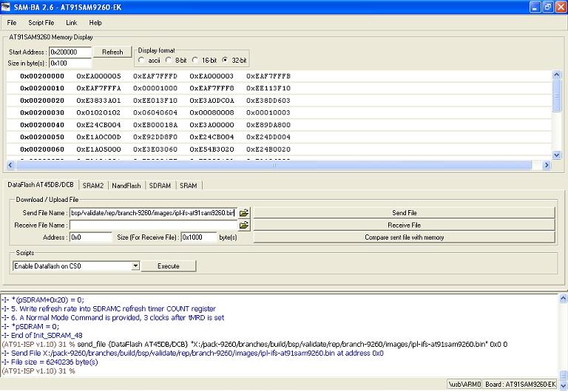Switch to the SDRAM tab
Image resolution: width=568 pixels, height=392 pixels.
click(x=160, y=185)
